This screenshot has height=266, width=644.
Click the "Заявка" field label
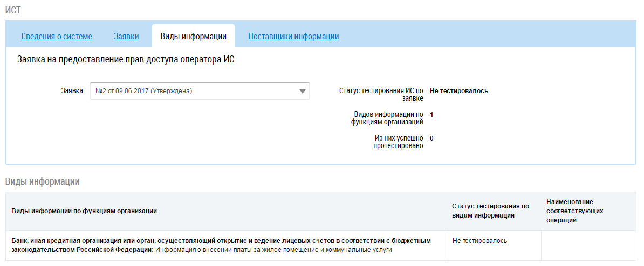(x=72, y=91)
